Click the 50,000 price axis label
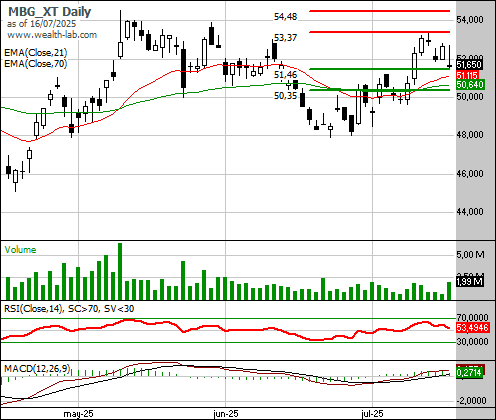 coord(470,97)
